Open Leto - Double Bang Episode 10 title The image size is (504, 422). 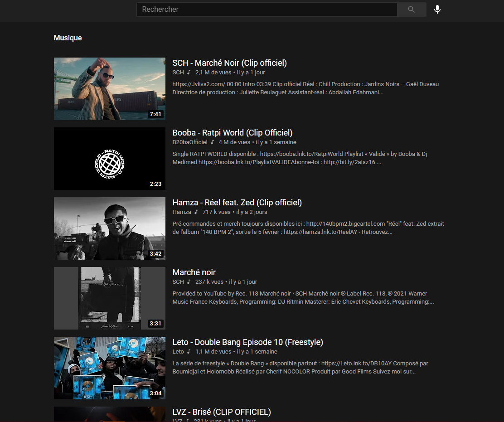248,342
